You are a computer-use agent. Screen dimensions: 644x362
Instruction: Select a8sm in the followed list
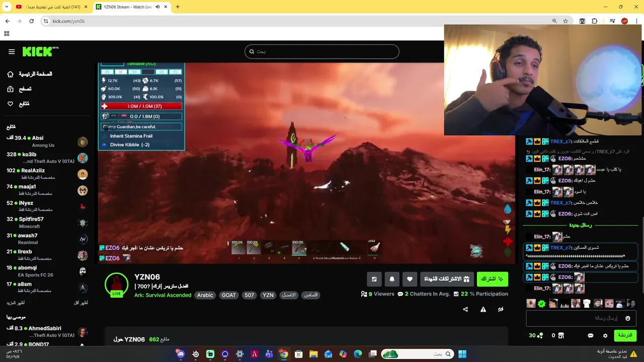pos(47,288)
